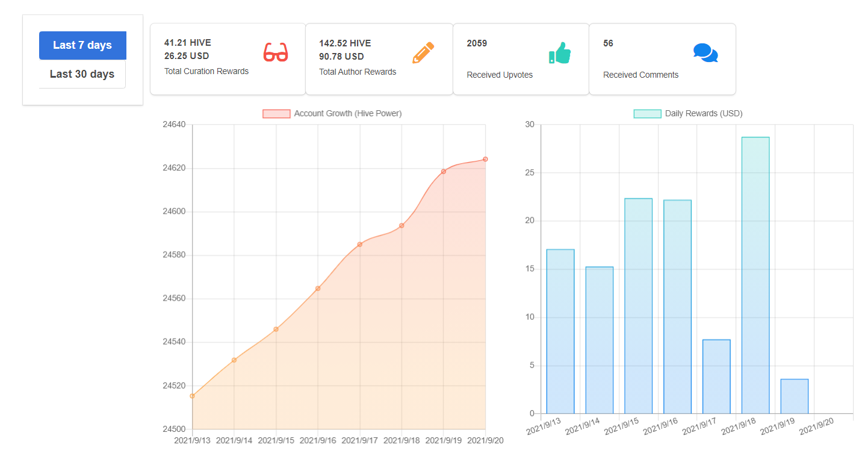Click the 2021/9/17 point on growth line

[x=359, y=244]
